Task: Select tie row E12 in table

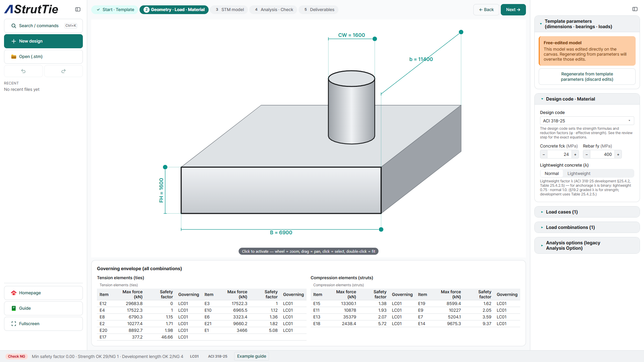Action: (x=149, y=304)
